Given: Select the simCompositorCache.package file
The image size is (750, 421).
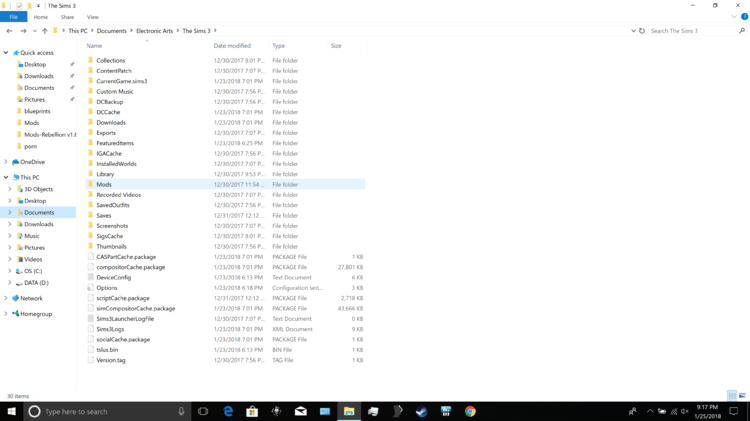Looking at the screenshot, I should 225,309.
